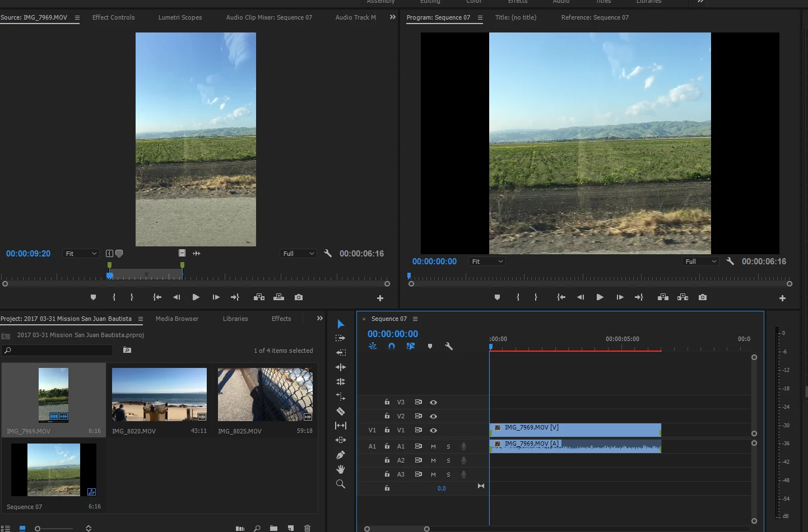Open Audio Clip Mixer: Sequence 07 tab
This screenshot has width=808, height=532.
click(269, 17)
